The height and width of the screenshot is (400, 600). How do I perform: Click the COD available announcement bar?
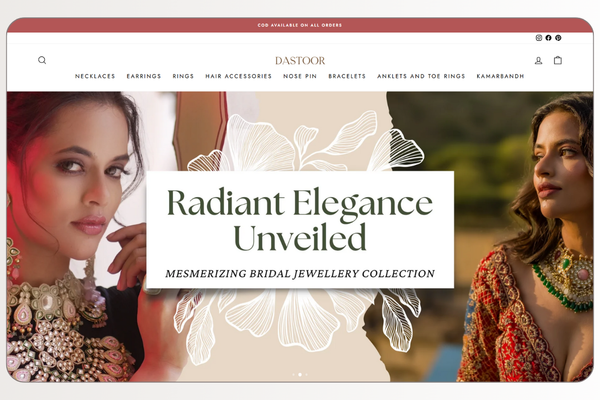(x=300, y=25)
